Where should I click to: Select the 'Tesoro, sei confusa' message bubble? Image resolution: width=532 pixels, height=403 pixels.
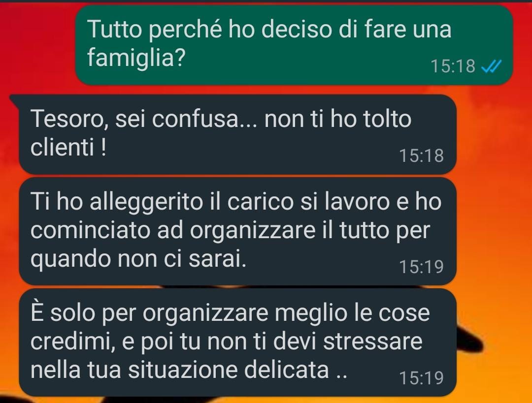point(237,134)
